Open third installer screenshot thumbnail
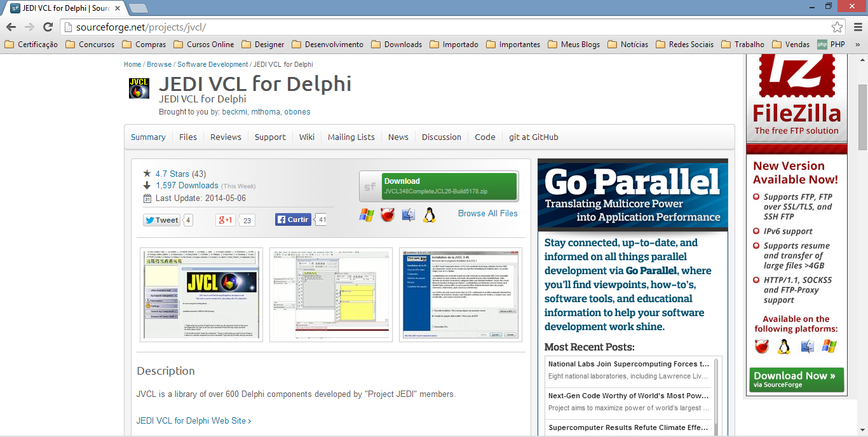The image size is (868, 437). tap(461, 295)
